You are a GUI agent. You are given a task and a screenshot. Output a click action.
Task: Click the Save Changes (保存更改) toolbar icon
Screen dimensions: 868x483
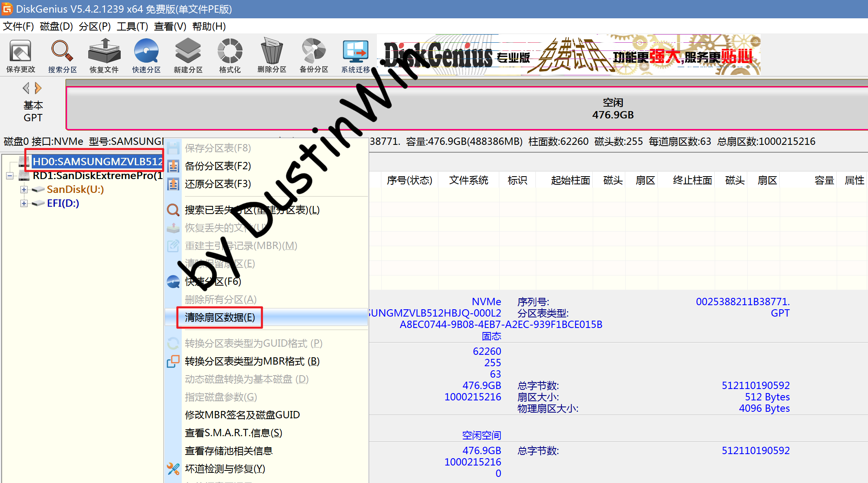click(x=20, y=56)
